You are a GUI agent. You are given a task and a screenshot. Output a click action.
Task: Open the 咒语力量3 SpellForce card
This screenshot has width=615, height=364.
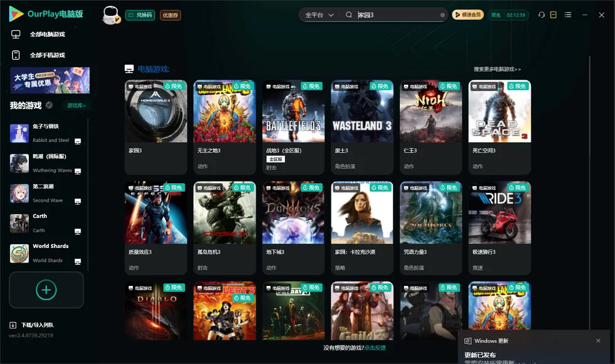click(x=430, y=228)
